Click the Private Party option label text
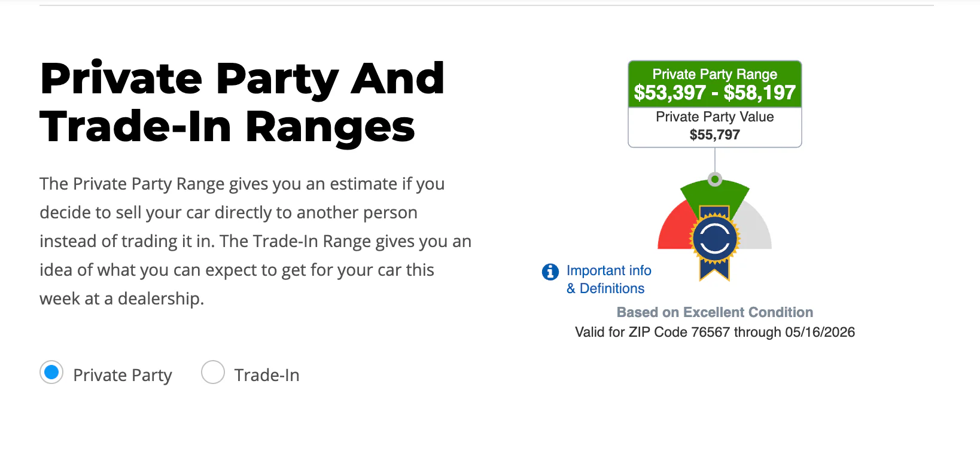980x463 pixels. pyautogui.click(x=123, y=375)
